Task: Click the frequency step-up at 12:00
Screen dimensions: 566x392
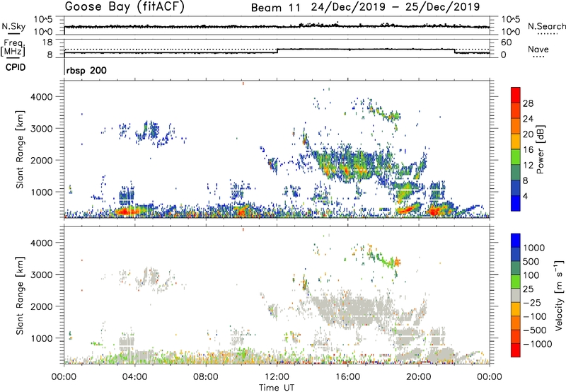Action: click(x=277, y=51)
